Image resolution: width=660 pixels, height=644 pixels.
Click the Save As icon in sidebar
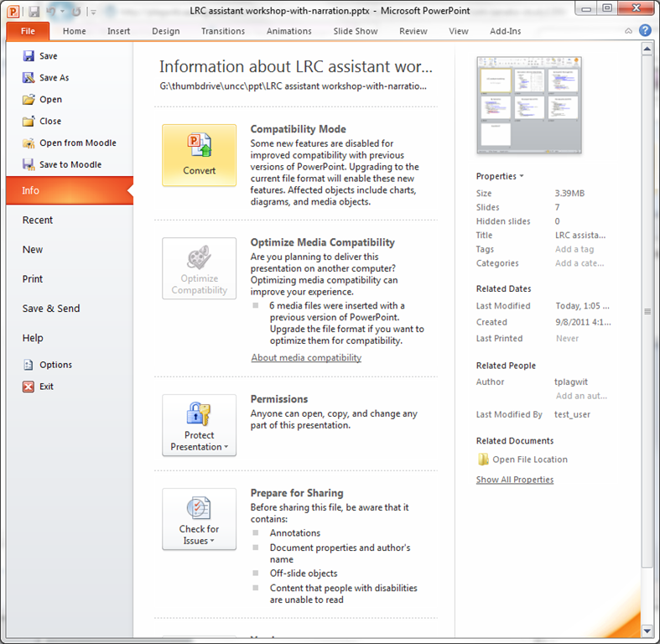[x=29, y=78]
